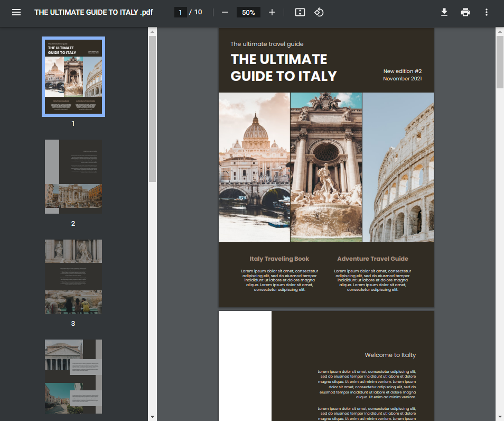
Task: Click the zoom out minus icon
Action: 225,12
